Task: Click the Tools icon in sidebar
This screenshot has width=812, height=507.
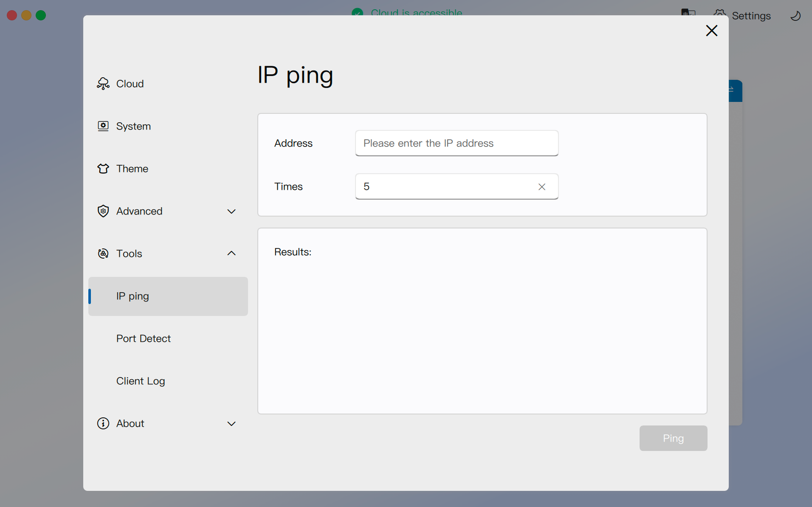Action: 103,253
